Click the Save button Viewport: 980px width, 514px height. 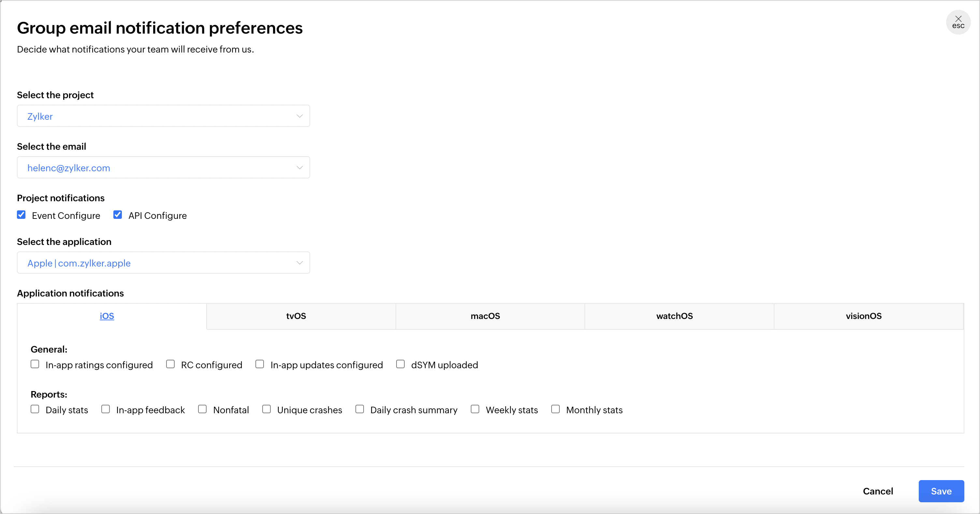[x=941, y=491]
